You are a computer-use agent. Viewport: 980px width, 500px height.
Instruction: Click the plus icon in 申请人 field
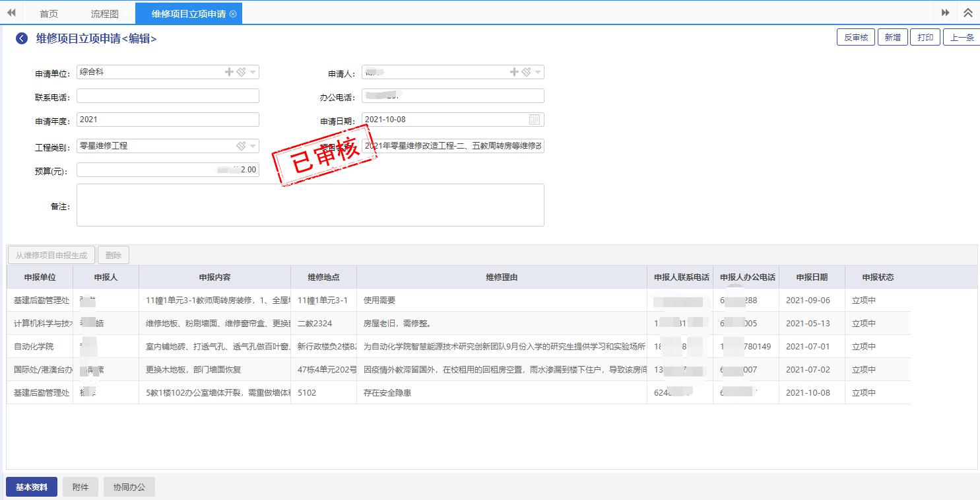point(514,72)
